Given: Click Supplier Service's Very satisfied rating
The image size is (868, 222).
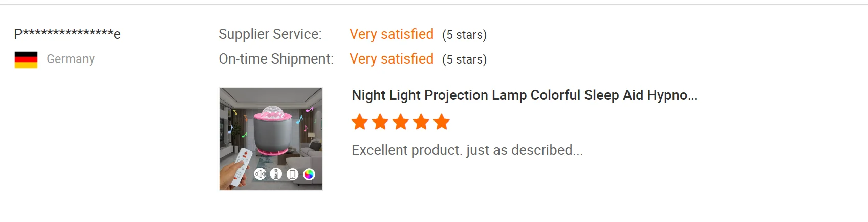Looking at the screenshot, I should tap(392, 34).
